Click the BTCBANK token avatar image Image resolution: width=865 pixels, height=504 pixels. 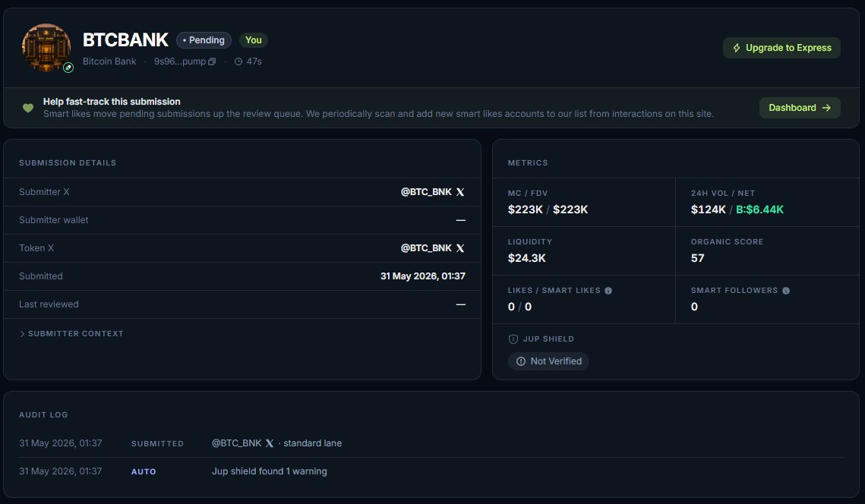46,47
